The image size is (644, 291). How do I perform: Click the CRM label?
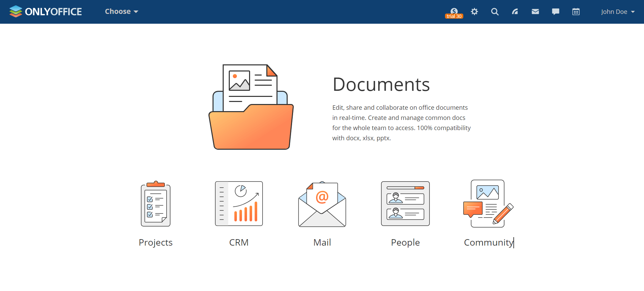(x=239, y=243)
